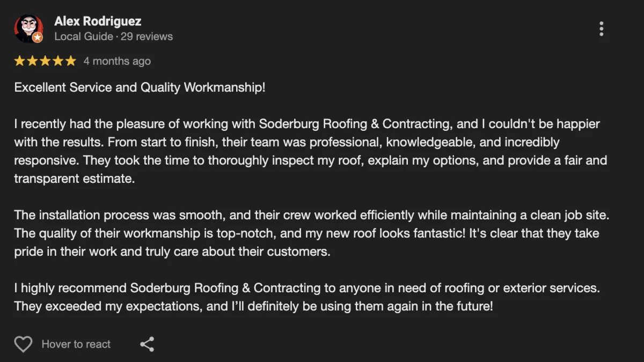Image resolution: width=644 pixels, height=362 pixels.
Task: Click the fourth gold rating star
Action: [x=58, y=61]
